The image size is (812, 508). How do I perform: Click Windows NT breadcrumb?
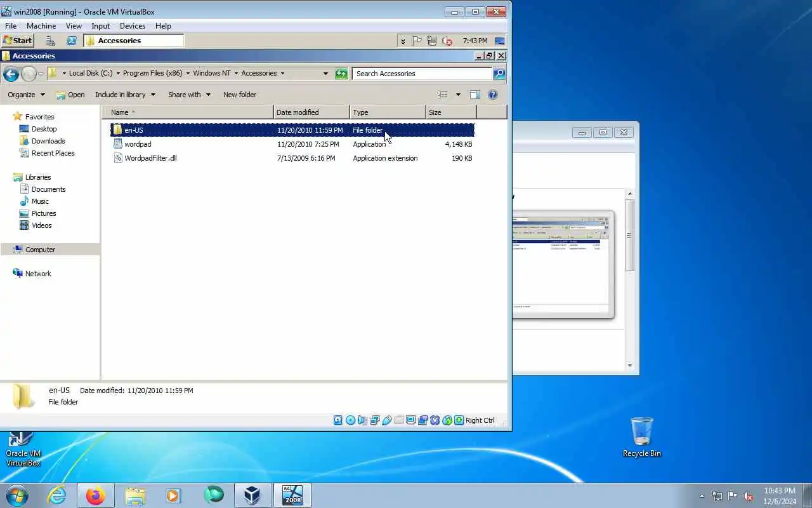[212, 73]
